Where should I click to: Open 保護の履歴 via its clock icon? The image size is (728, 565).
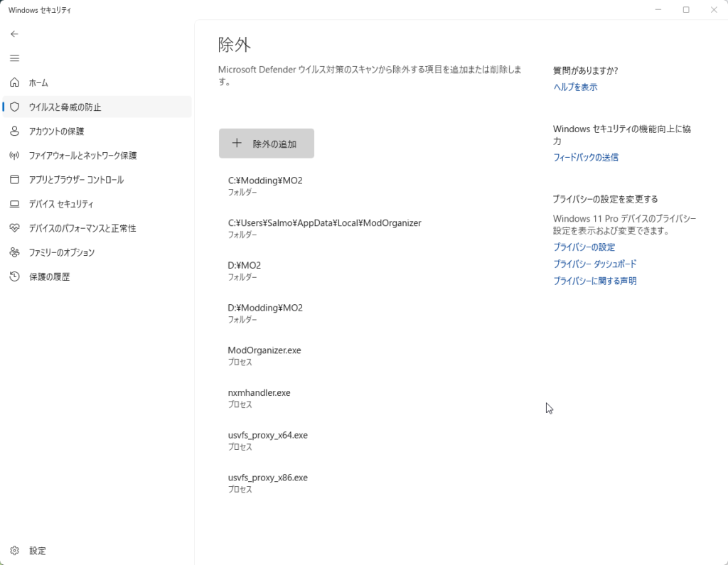(x=14, y=276)
